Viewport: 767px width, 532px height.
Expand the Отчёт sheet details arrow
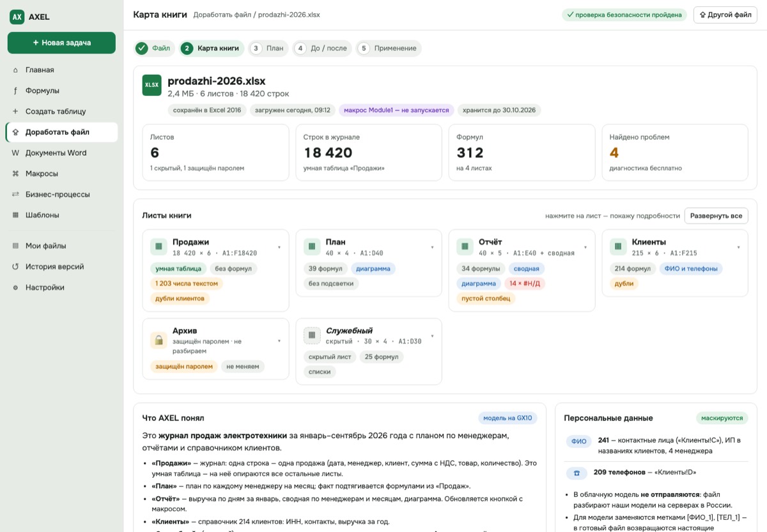point(585,247)
